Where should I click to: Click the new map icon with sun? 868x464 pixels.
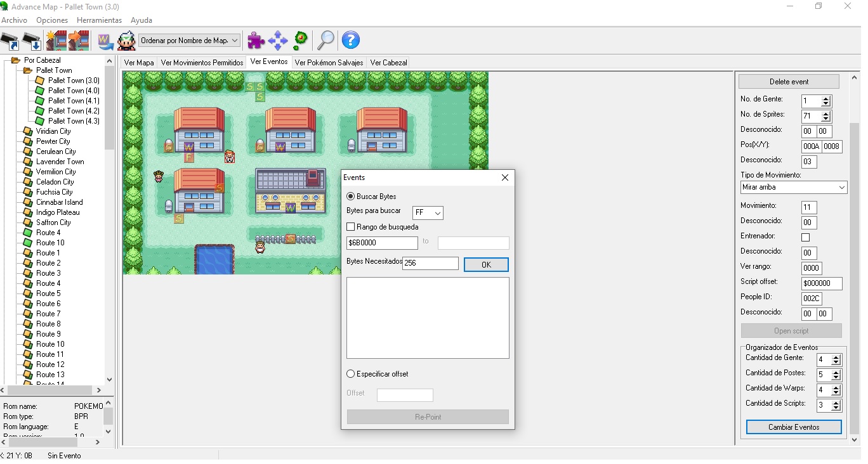point(56,41)
